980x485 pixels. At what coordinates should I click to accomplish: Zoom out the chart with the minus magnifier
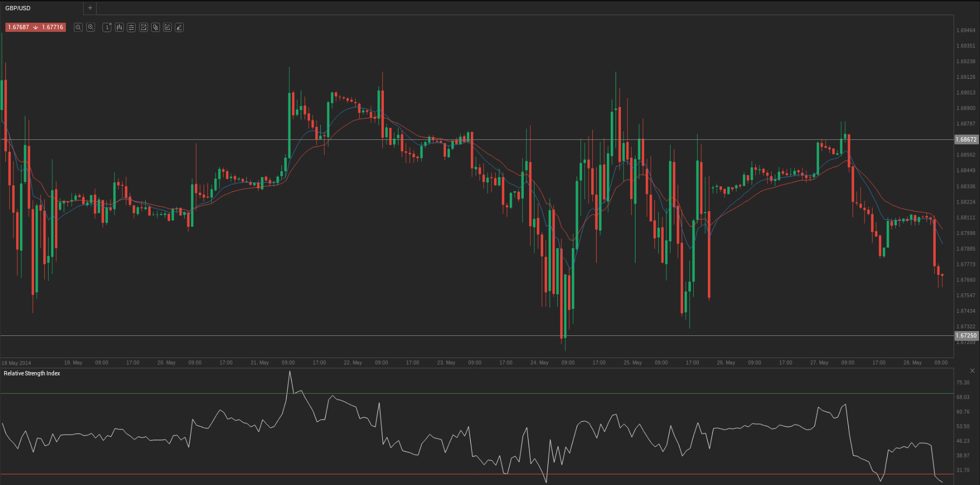(x=78, y=27)
